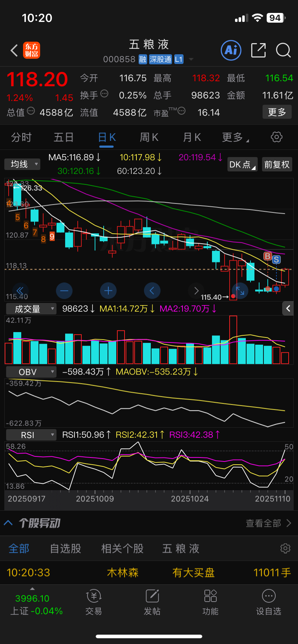The width and height of the screenshot is (298, 644).
Task: Open the DK点 dropdown
Action: 243,164
